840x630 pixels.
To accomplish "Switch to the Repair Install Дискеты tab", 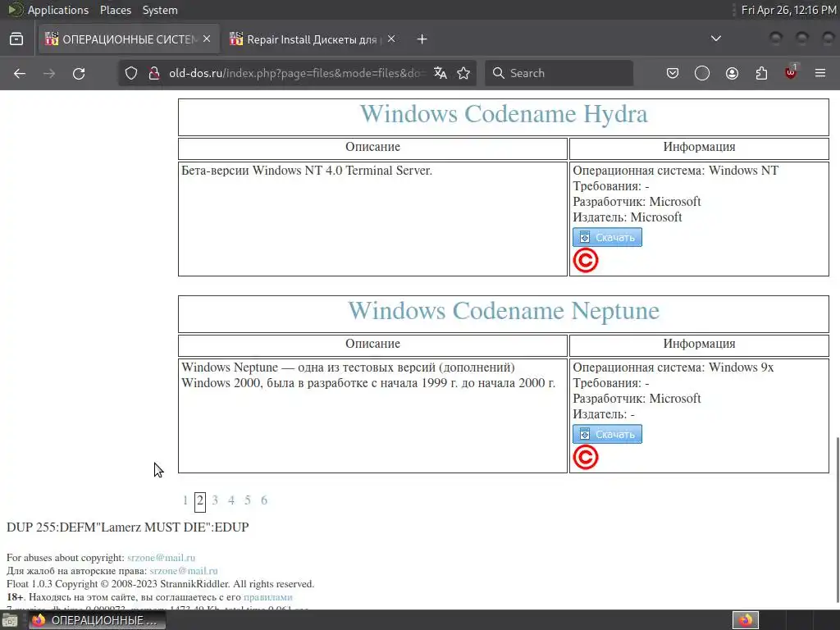I will 313,39.
